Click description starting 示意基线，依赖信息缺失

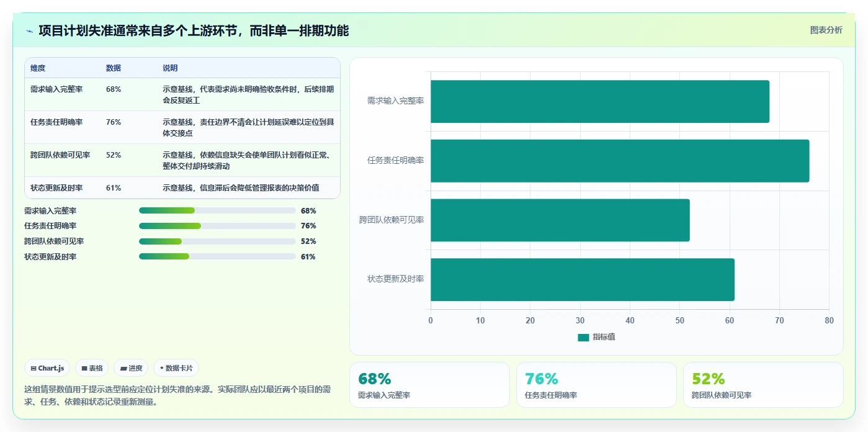click(x=248, y=160)
